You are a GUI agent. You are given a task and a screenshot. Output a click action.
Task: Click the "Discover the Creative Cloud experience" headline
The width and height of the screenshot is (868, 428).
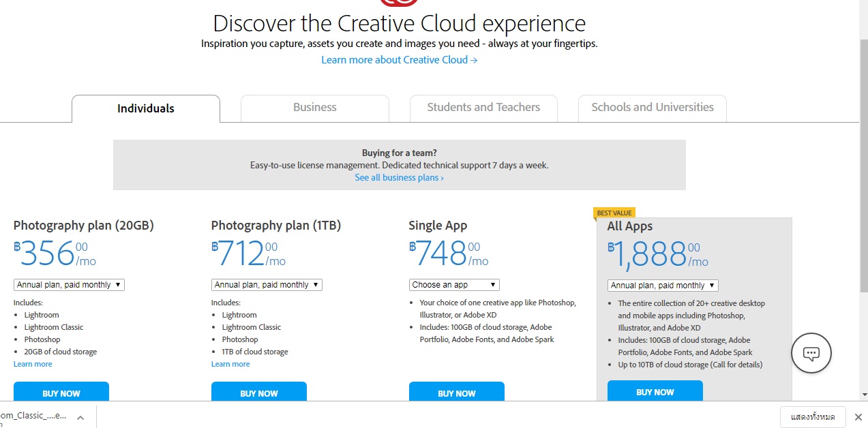click(400, 23)
